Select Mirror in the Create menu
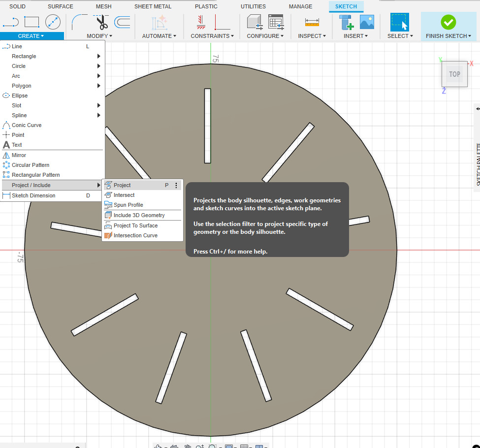This screenshot has width=480, height=448. pyautogui.click(x=52, y=155)
